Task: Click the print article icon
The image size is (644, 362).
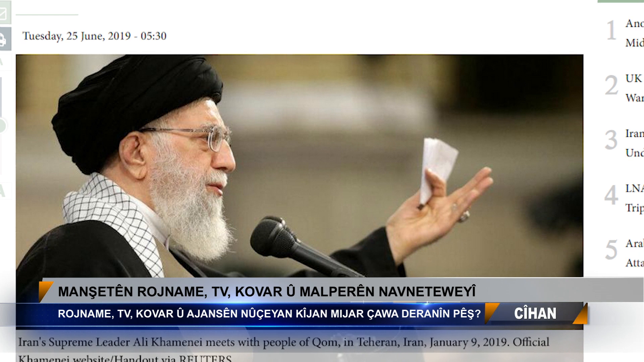Action: click(5, 39)
